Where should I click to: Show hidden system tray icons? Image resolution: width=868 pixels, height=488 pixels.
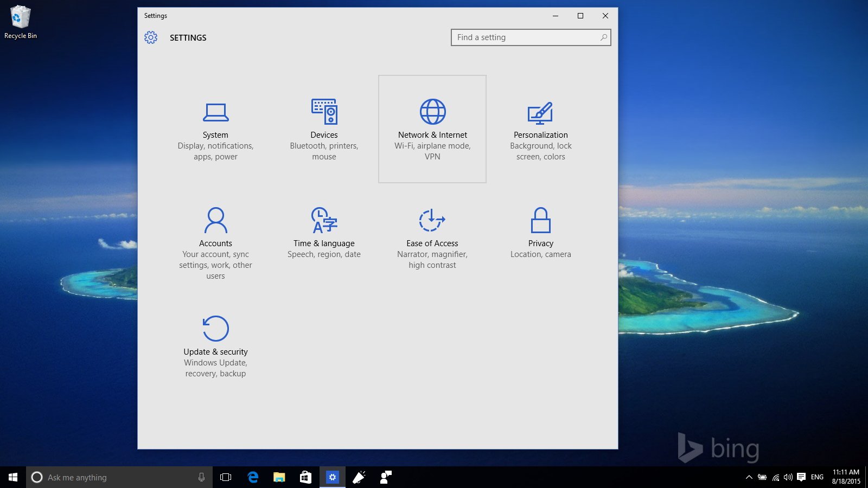tap(749, 477)
